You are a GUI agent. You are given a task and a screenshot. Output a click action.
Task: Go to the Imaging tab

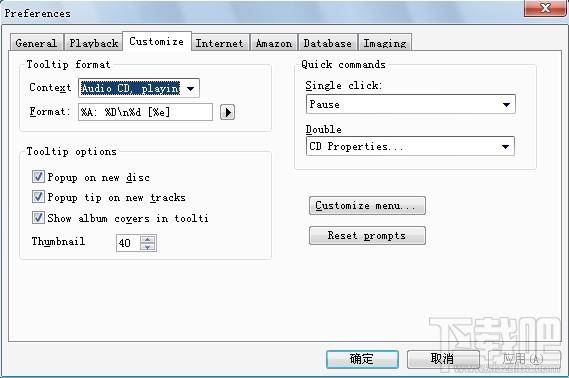pyautogui.click(x=385, y=42)
